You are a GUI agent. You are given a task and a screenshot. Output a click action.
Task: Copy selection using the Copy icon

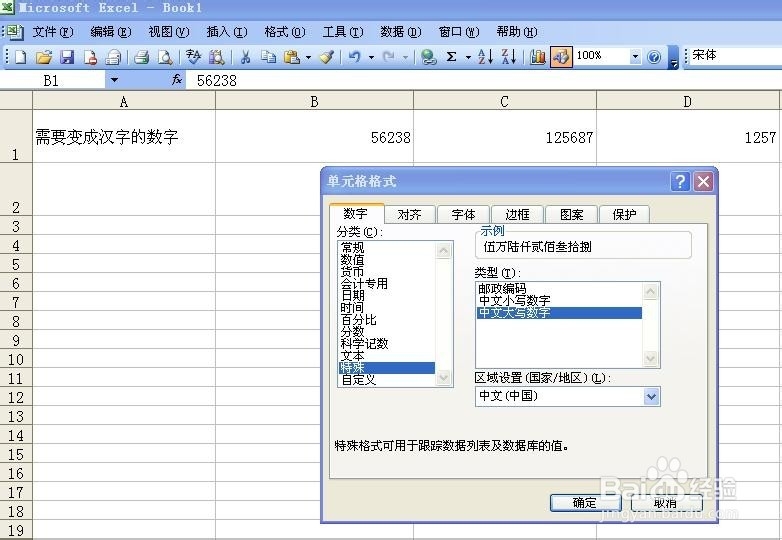click(268, 57)
